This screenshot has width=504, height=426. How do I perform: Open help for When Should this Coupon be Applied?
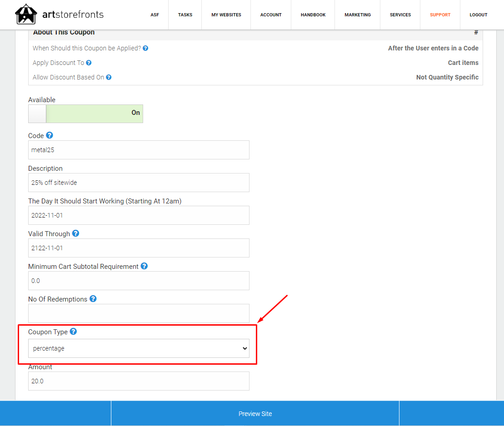click(145, 48)
